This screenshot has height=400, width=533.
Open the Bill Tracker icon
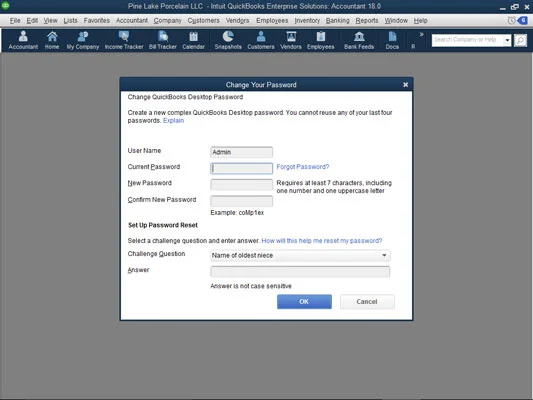163,40
